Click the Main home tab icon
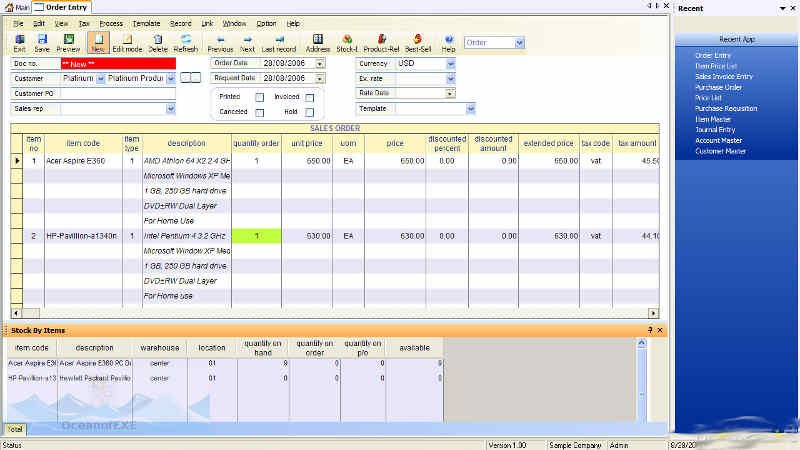Screen dimensions: 800x450 click(x=9, y=7)
